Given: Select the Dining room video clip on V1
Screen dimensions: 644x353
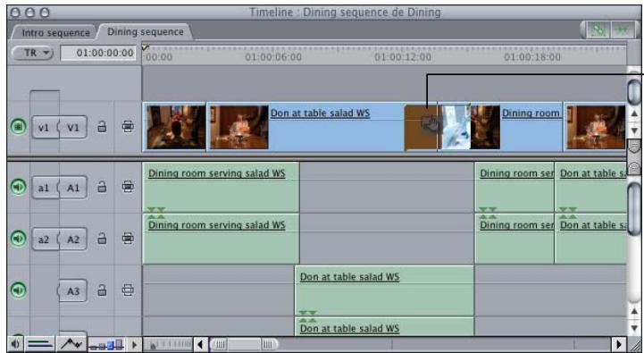Looking at the screenshot, I should 500,127.
